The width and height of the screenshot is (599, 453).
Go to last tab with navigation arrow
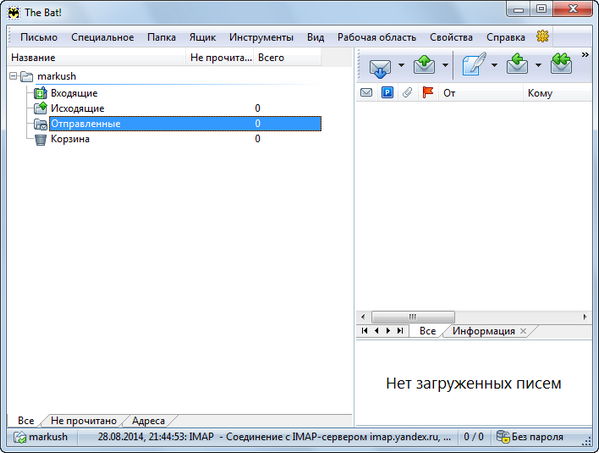(x=400, y=331)
